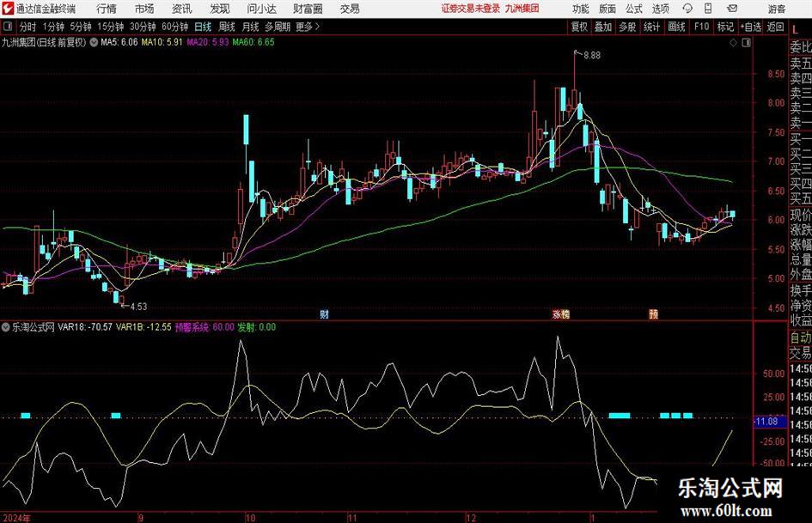The image size is (812, 523).
Task: Click the diamond icon above the chart
Action: (733, 43)
